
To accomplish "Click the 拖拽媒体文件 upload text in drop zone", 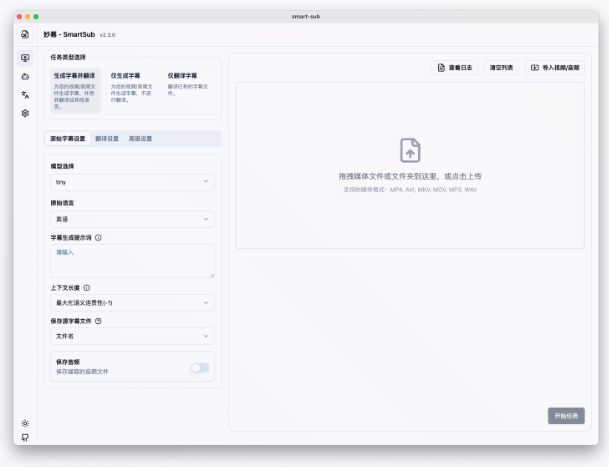I will click(x=410, y=176).
